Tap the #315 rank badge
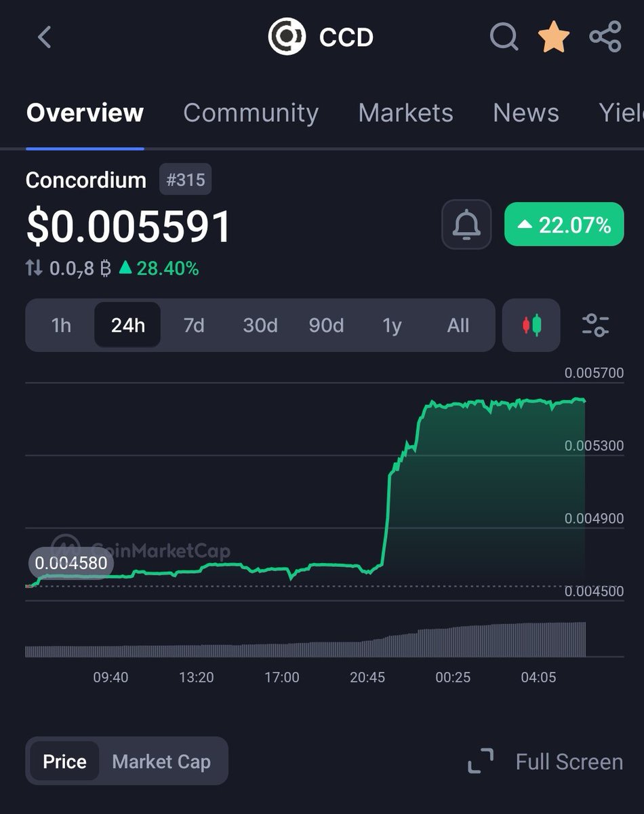644x814 pixels. tap(185, 180)
